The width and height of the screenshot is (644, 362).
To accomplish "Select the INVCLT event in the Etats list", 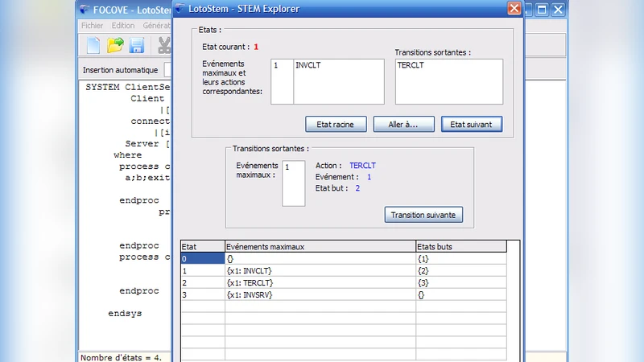I will pyautogui.click(x=308, y=65).
